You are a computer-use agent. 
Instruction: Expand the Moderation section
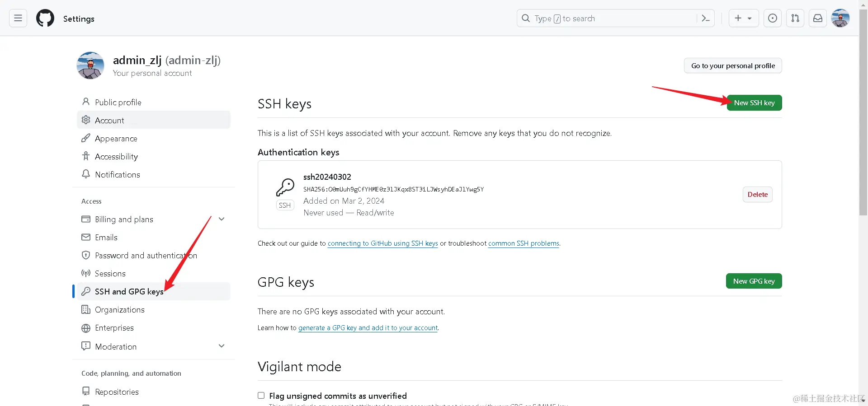(222, 346)
